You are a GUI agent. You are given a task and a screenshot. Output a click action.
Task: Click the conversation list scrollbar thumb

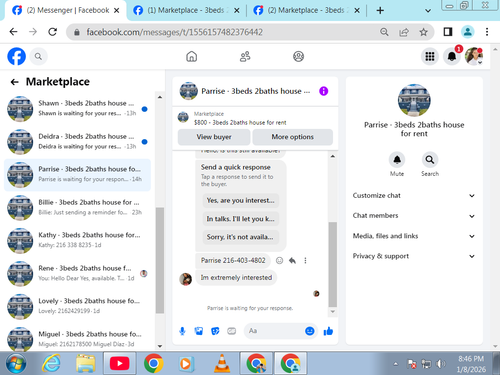(x=160, y=260)
